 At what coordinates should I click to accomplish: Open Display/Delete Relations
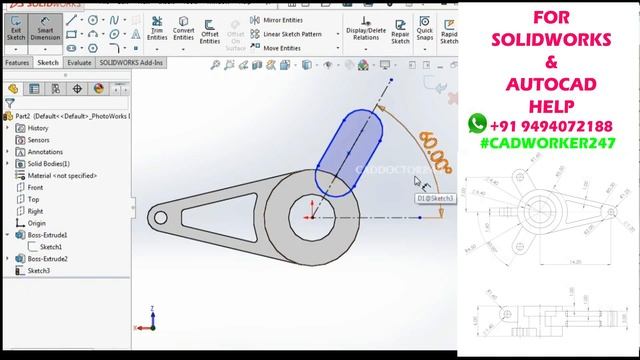[x=366, y=28]
